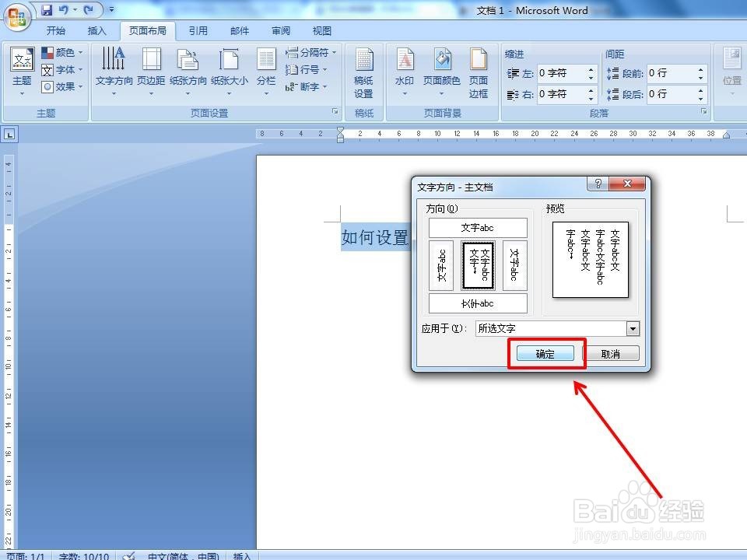747x560 pixels.
Task: Click the dialog help question mark button
Action: pos(598,184)
